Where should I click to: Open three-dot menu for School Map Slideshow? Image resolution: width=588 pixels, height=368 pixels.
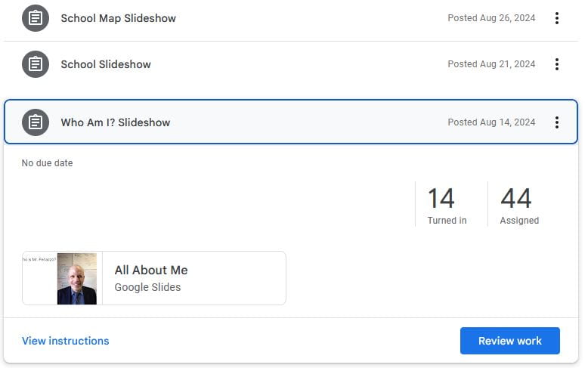click(x=557, y=18)
